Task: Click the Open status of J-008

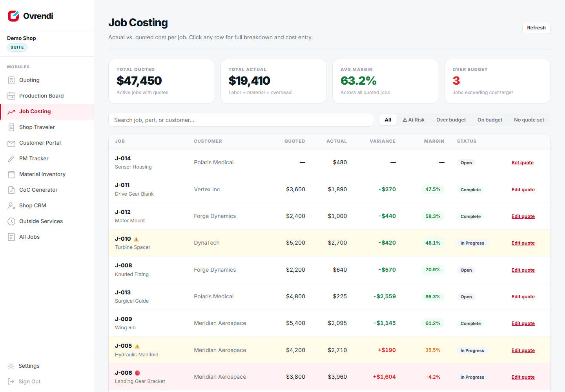Action: 466,270
